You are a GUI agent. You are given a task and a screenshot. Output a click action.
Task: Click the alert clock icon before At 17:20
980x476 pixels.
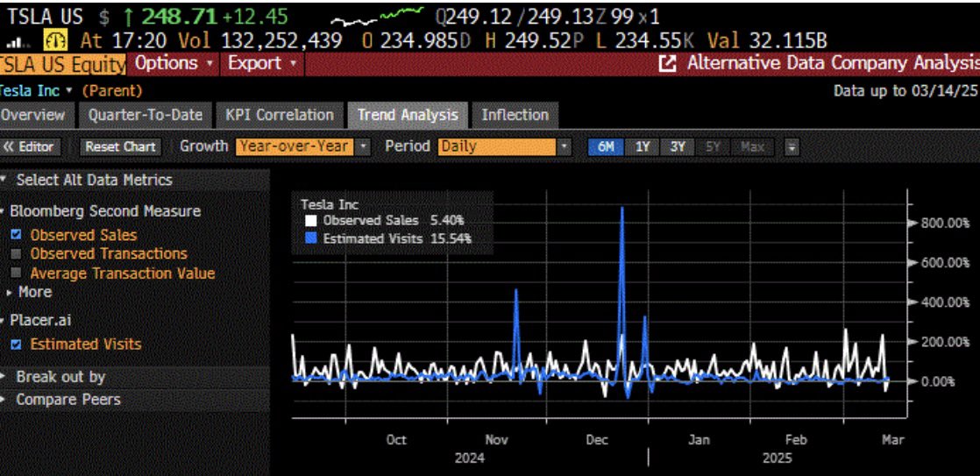[54, 41]
